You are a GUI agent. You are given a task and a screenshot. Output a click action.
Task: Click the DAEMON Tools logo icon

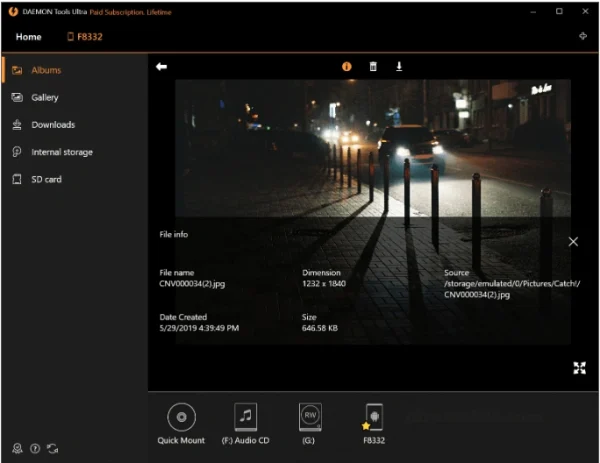pos(13,12)
